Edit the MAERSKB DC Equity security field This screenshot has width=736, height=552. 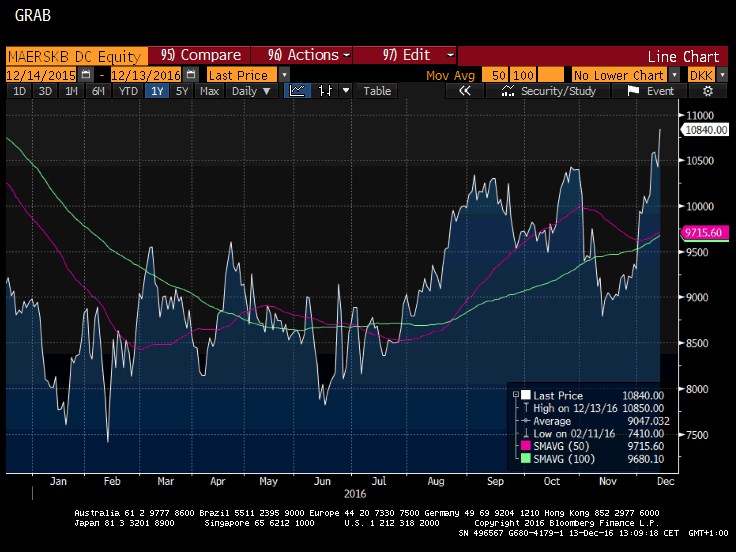[77, 56]
